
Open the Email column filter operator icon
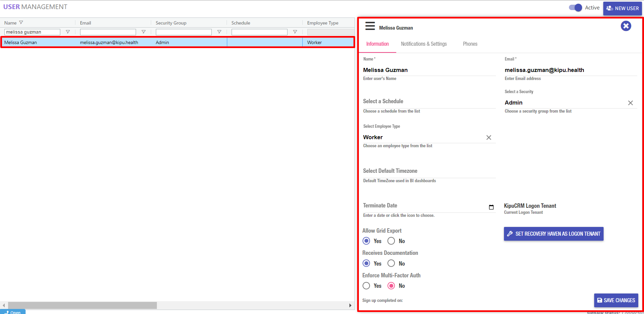(143, 32)
